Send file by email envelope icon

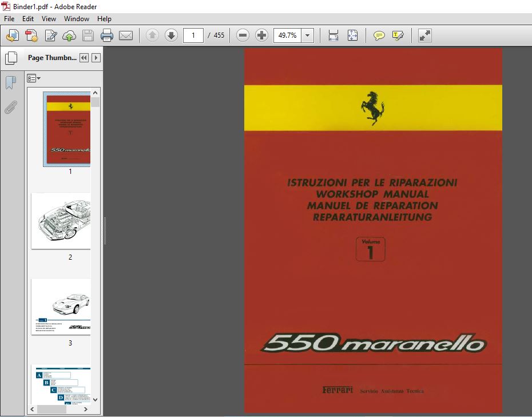point(126,35)
